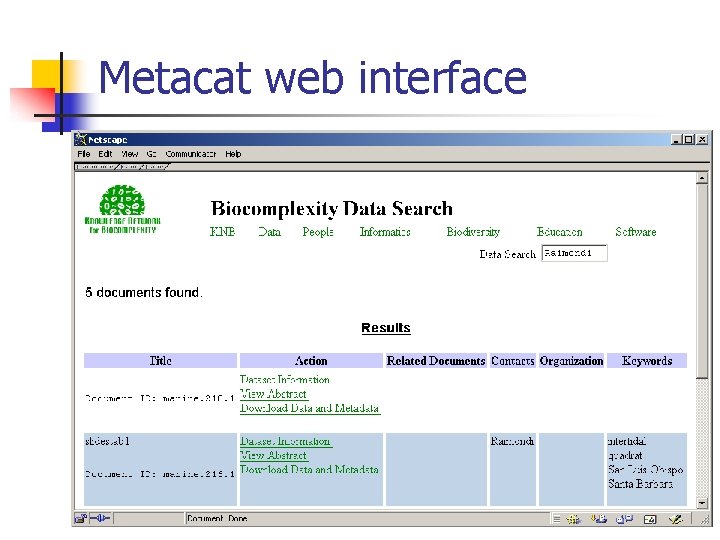This screenshot has height=540, width=720.
Task: Open the People navigation link
Action: 318,232
